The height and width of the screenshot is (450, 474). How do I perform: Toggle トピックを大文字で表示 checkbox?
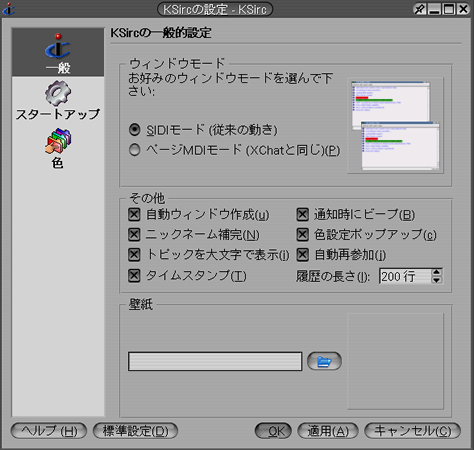(x=134, y=255)
